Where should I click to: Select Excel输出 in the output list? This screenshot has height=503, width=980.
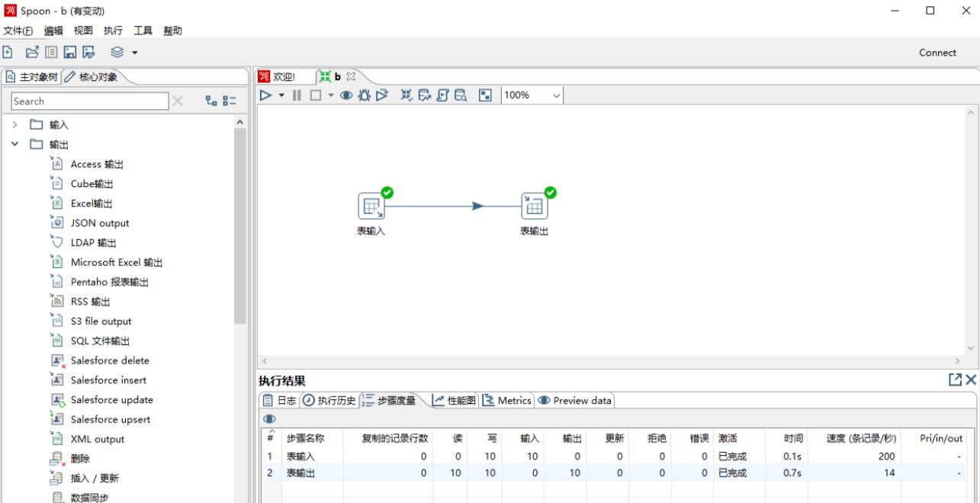pyautogui.click(x=92, y=204)
